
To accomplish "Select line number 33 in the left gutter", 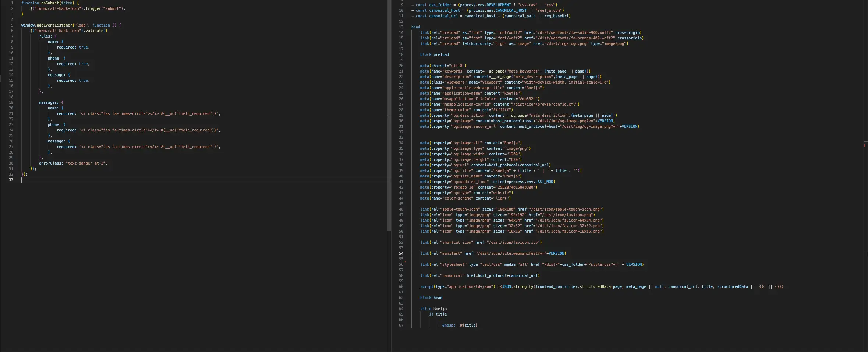I will click(x=11, y=180).
